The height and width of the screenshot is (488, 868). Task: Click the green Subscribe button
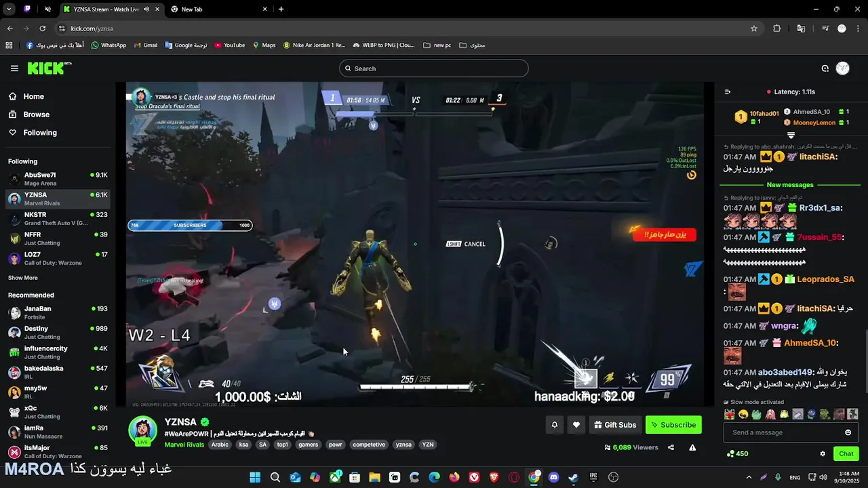click(x=673, y=425)
